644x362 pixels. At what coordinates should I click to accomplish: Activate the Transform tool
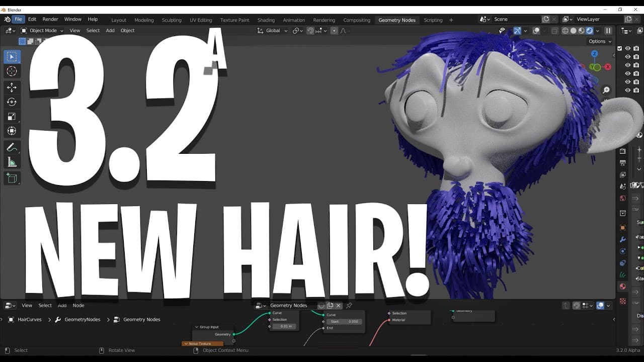tap(12, 131)
